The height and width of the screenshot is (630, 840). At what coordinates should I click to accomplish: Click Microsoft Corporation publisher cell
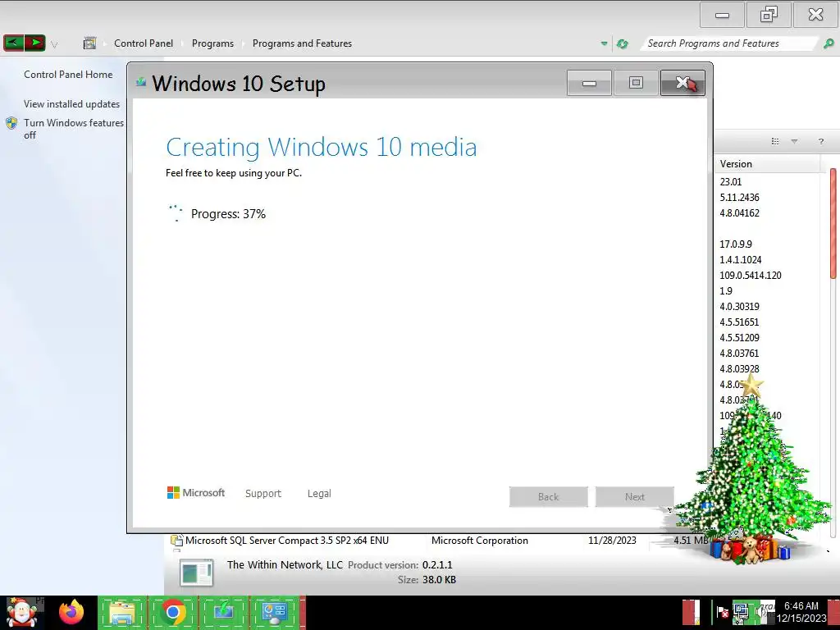click(479, 541)
